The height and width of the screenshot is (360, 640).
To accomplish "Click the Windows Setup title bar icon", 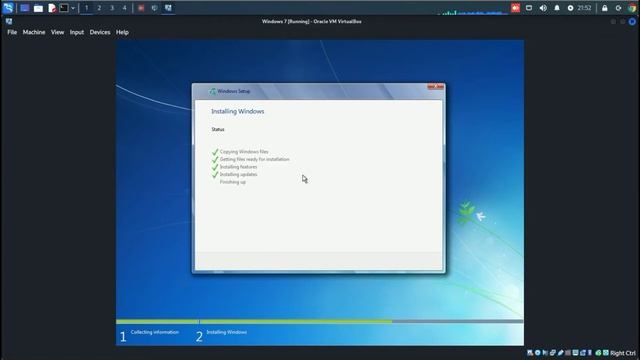I will pos(213,91).
